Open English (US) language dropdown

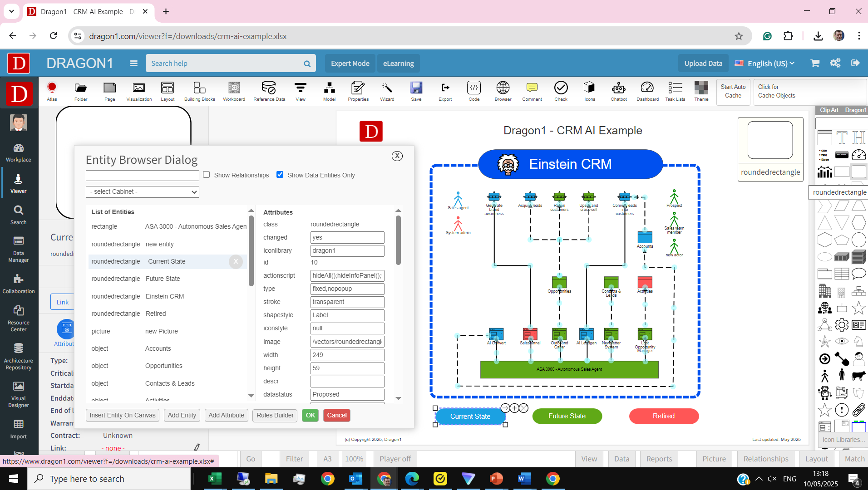[x=764, y=64]
